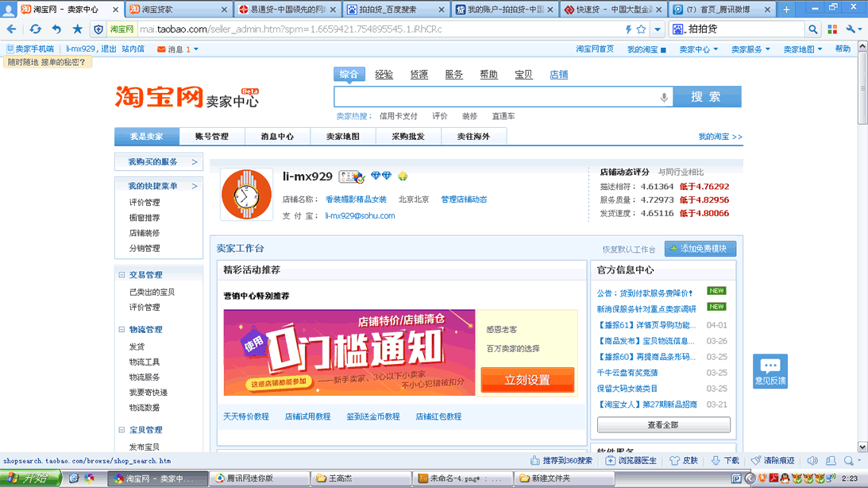Open the 管理店铺动态 link
868x488 pixels.
[x=464, y=199]
